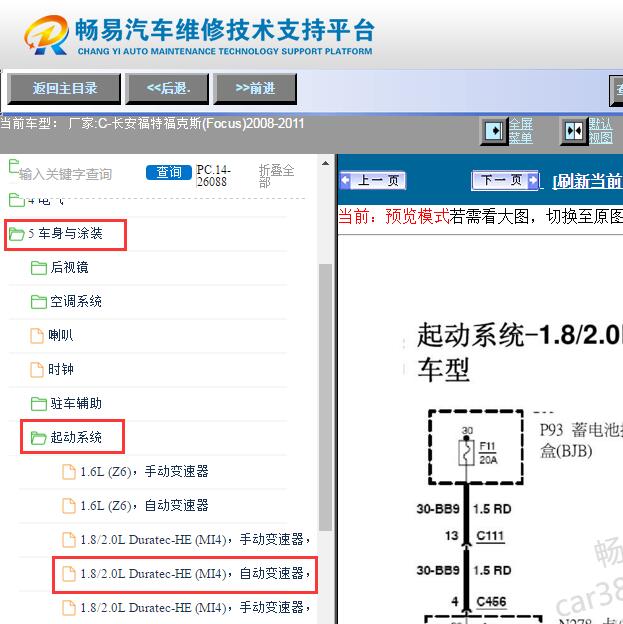Click the 起动系统-1.8/2.0 diagram title
The width and height of the screenshot is (623, 624).
point(519,351)
